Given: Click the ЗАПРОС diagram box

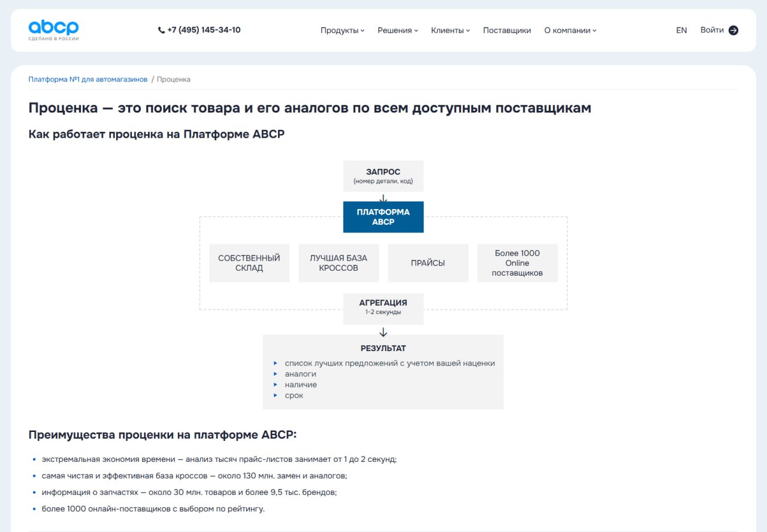Looking at the screenshot, I should pyautogui.click(x=383, y=176).
